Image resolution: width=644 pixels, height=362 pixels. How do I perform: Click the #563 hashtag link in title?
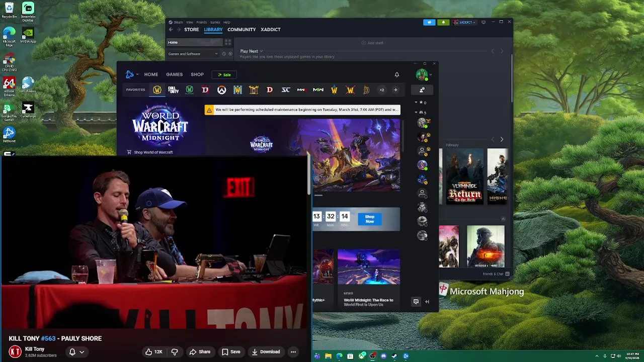click(48, 339)
